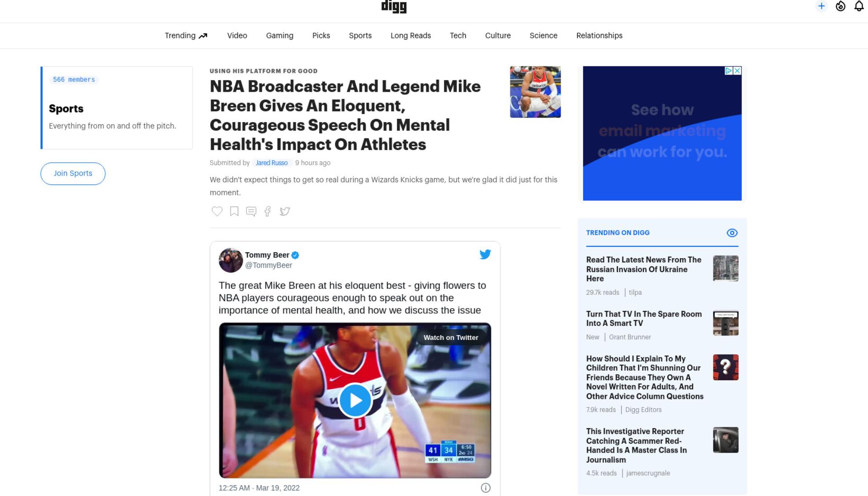Click Watch on Twitter overlay

pyautogui.click(x=451, y=337)
